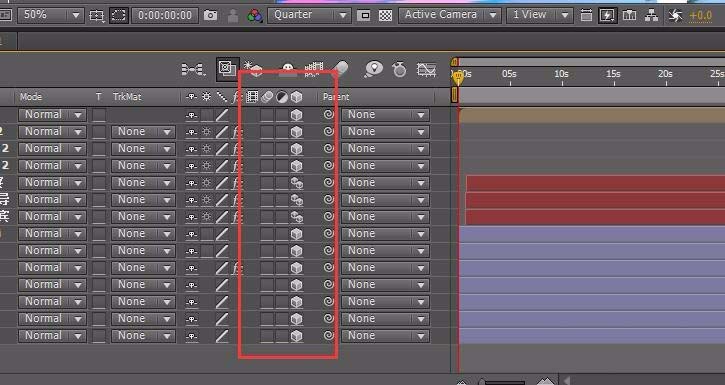Click the yellow current time indicator
This screenshot has height=385, width=725.
[x=458, y=78]
